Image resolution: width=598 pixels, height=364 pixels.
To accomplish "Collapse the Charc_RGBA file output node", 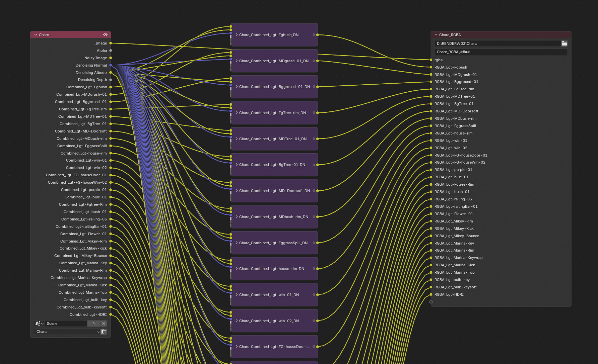I will (436, 35).
